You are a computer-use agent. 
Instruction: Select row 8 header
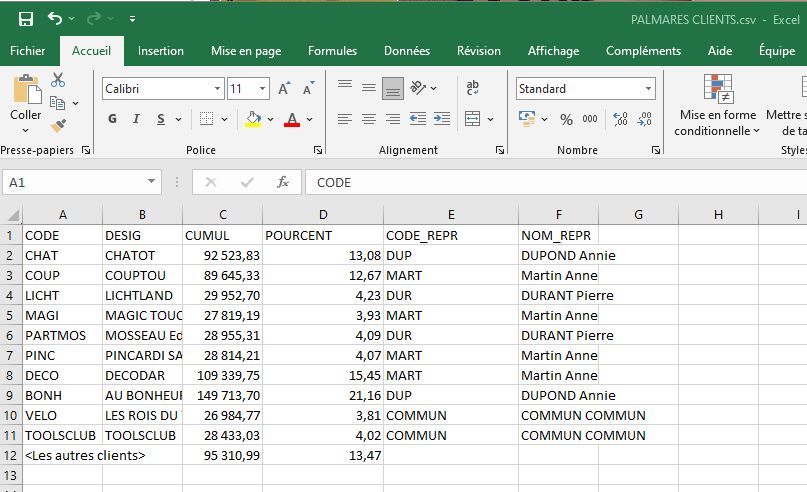pos(10,376)
